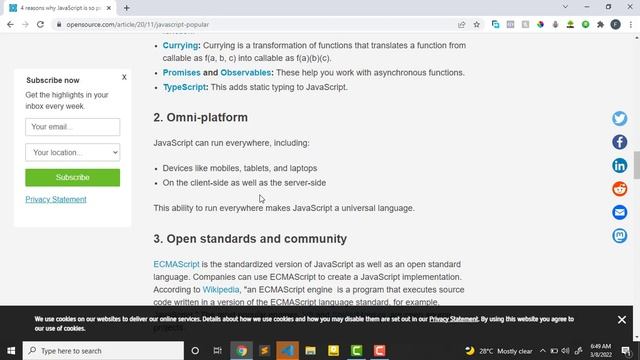Open Privacy Statement link in cookie banner
This screenshot has height=360, width=640.
(x=453, y=319)
